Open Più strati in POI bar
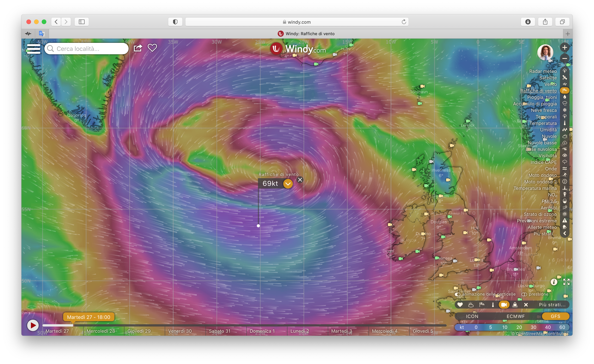The width and height of the screenshot is (594, 364). pyautogui.click(x=552, y=305)
